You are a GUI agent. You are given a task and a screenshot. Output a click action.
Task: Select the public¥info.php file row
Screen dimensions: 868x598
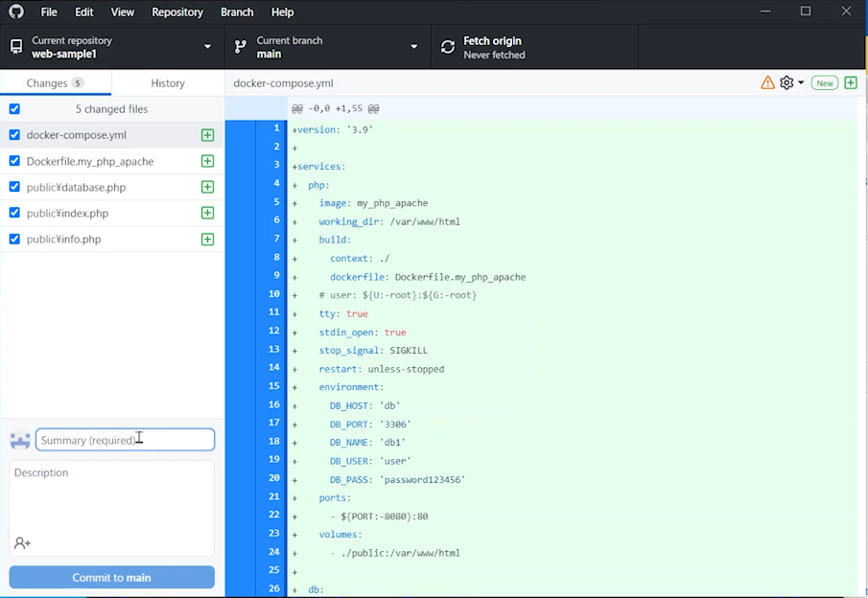click(x=112, y=239)
